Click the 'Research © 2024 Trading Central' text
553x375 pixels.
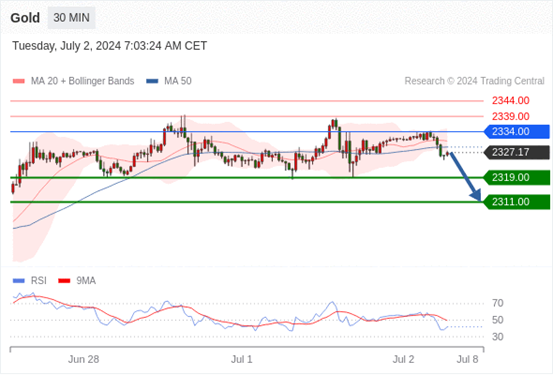pyautogui.click(x=474, y=81)
